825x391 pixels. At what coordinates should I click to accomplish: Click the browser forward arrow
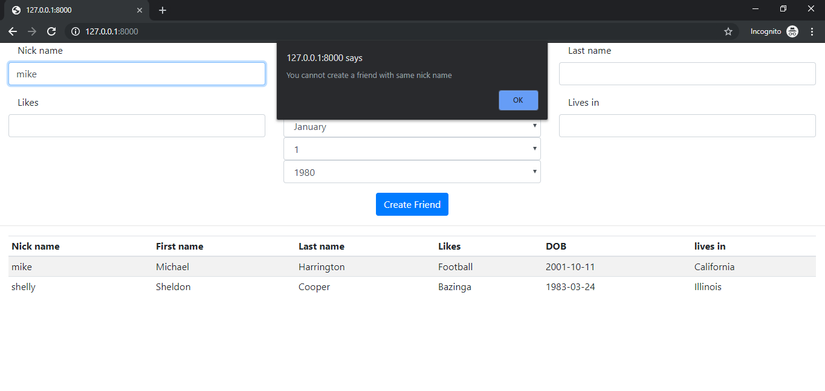coord(32,32)
